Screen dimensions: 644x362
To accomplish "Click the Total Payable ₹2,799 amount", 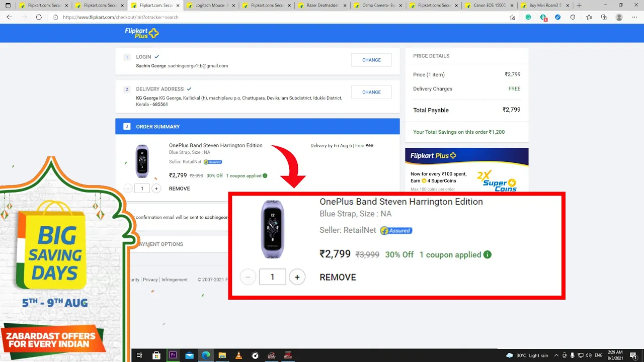I will pos(512,110).
